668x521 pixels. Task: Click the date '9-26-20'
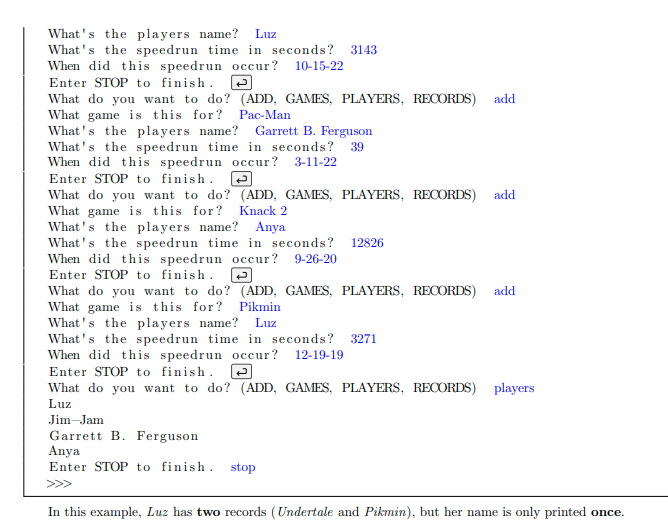(315, 259)
